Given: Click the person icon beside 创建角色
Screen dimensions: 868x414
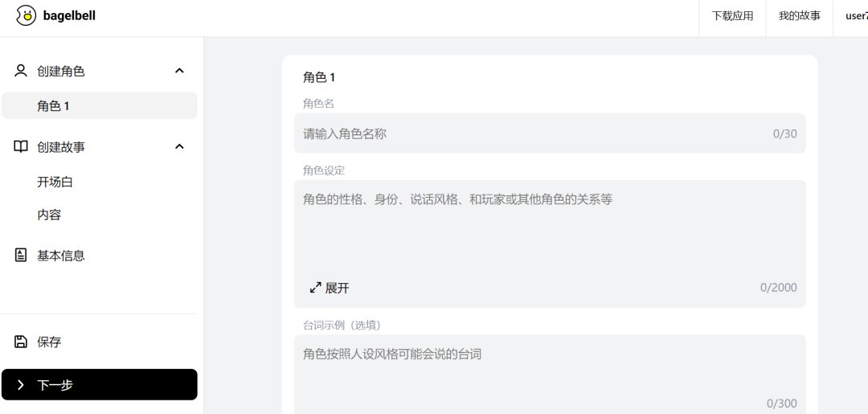Looking at the screenshot, I should [21, 71].
